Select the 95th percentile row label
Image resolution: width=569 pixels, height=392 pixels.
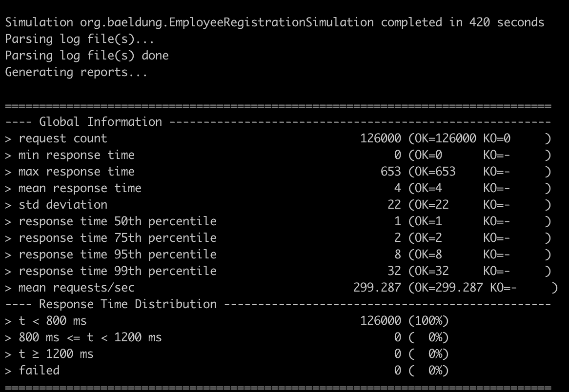click(118, 255)
